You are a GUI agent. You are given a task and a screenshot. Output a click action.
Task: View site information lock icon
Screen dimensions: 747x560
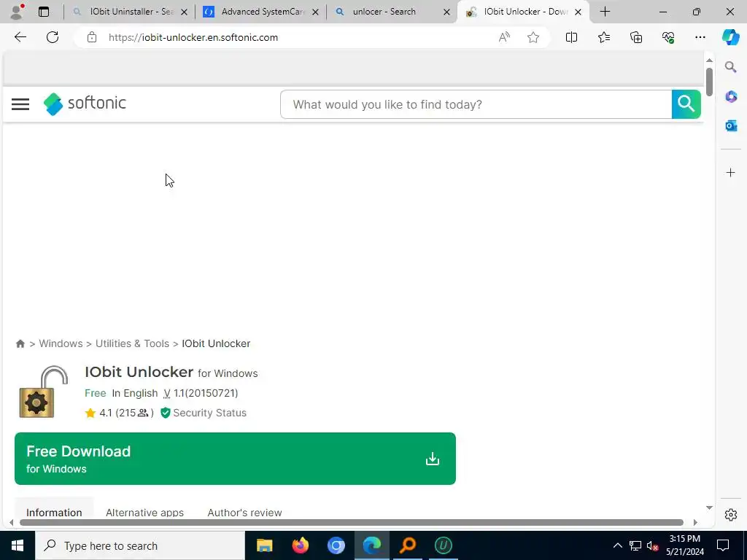click(92, 37)
